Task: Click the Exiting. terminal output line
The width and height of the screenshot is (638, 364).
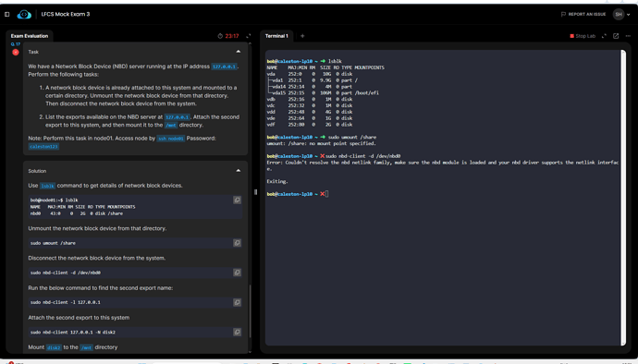Action: [277, 181]
